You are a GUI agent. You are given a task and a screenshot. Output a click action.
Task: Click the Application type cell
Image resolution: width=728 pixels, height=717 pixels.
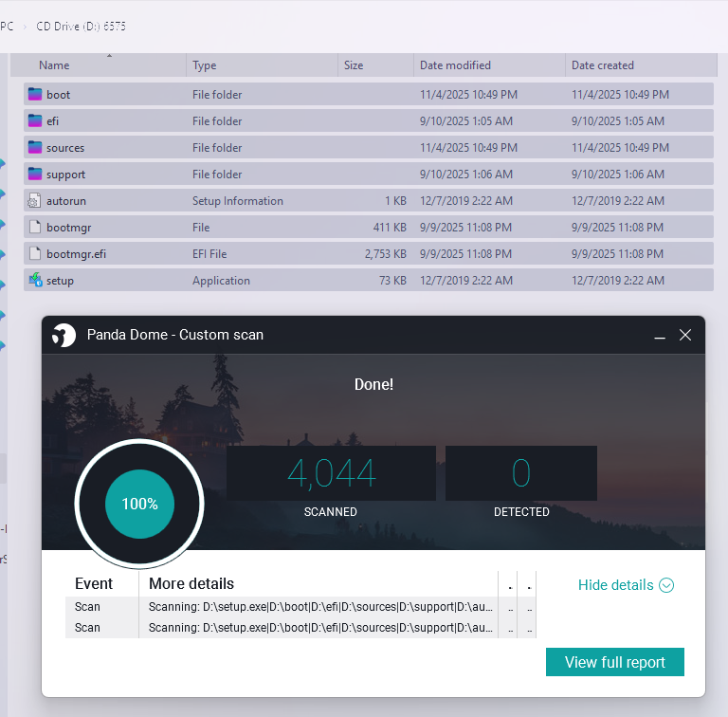click(221, 281)
